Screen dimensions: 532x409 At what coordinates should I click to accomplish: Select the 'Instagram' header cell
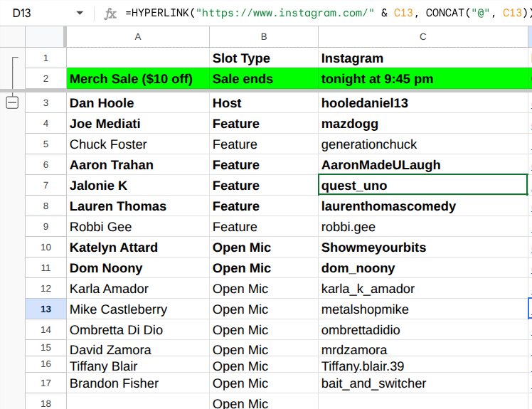click(x=422, y=58)
